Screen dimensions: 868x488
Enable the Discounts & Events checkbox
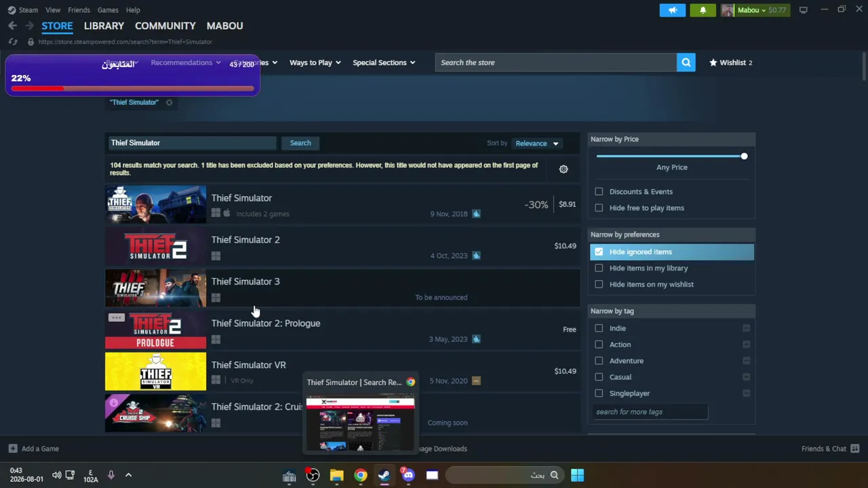coord(599,192)
